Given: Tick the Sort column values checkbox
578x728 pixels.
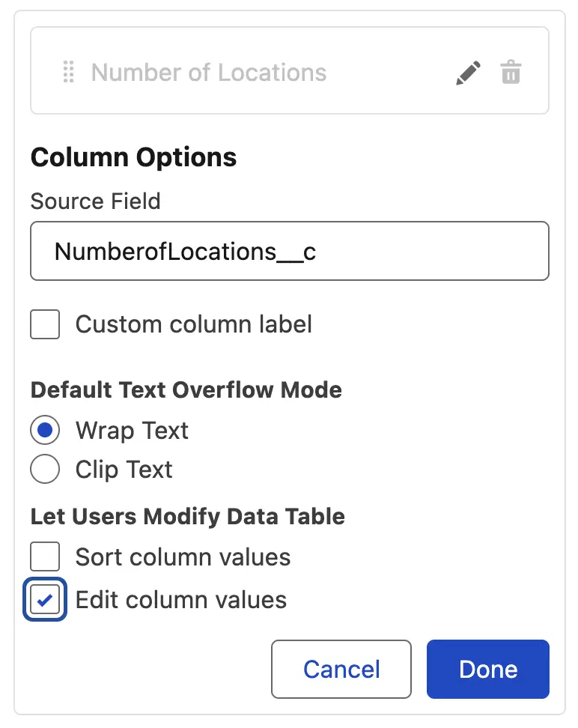Looking at the screenshot, I should click(45, 556).
